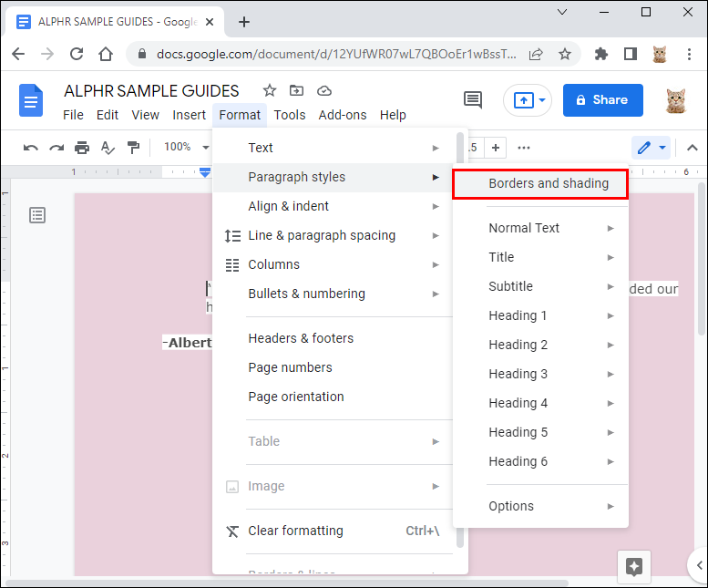Choose Headers & footers
This screenshot has height=588, width=708.
pyautogui.click(x=333, y=338)
